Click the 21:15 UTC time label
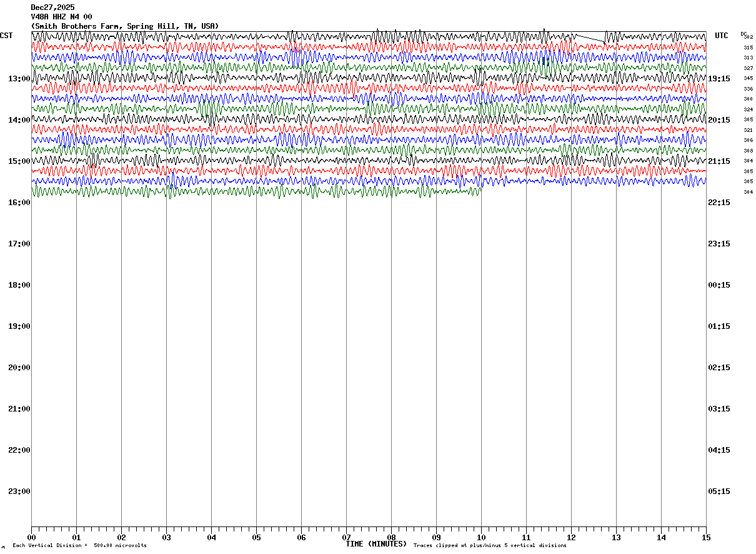Screen dimensions: 756x554 (x=719, y=161)
